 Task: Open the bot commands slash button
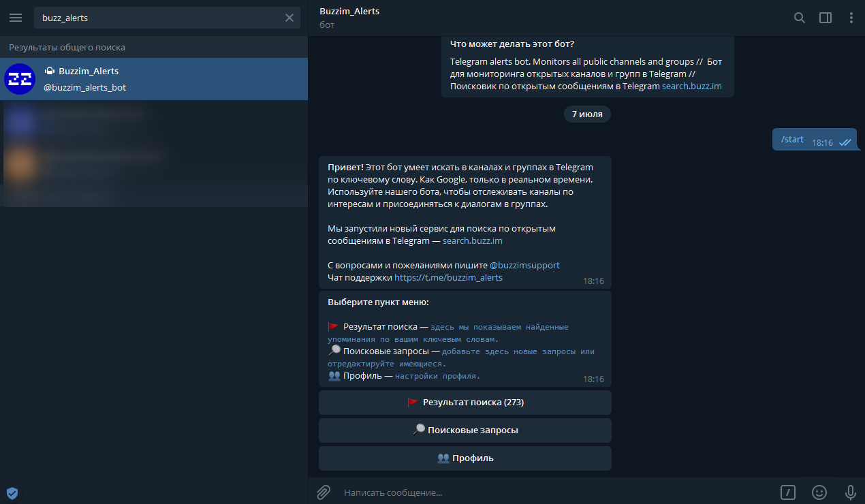[788, 492]
